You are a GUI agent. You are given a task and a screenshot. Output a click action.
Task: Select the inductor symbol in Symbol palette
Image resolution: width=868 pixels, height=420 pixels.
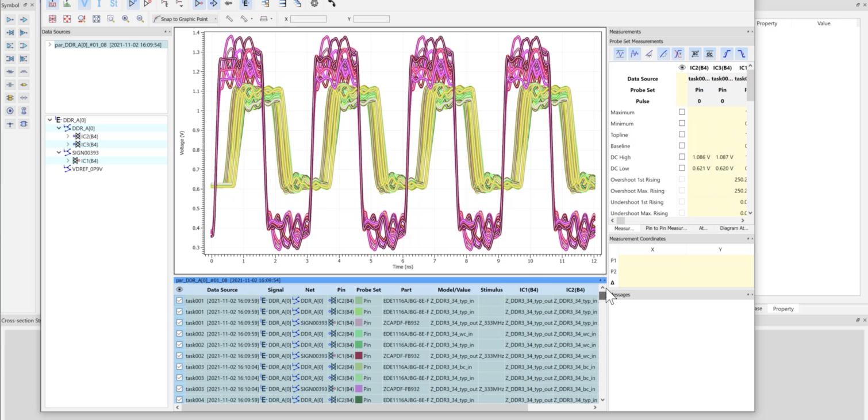click(24, 72)
